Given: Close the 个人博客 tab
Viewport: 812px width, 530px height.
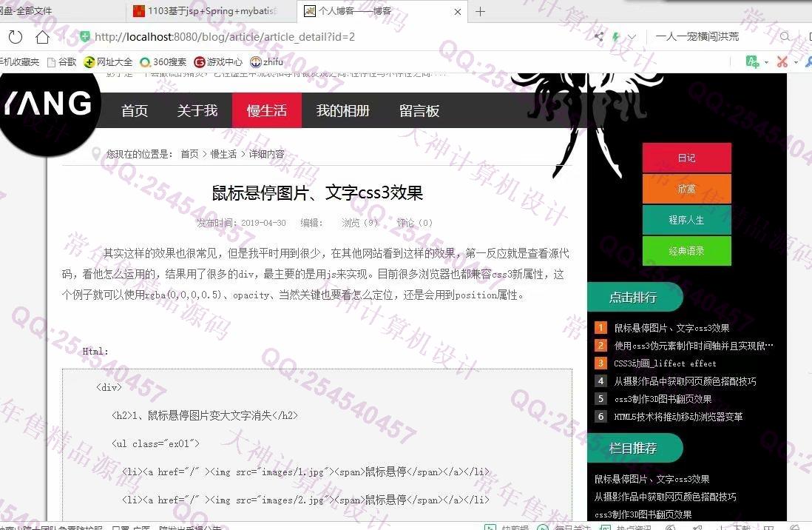Looking at the screenshot, I should click(459, 11).
